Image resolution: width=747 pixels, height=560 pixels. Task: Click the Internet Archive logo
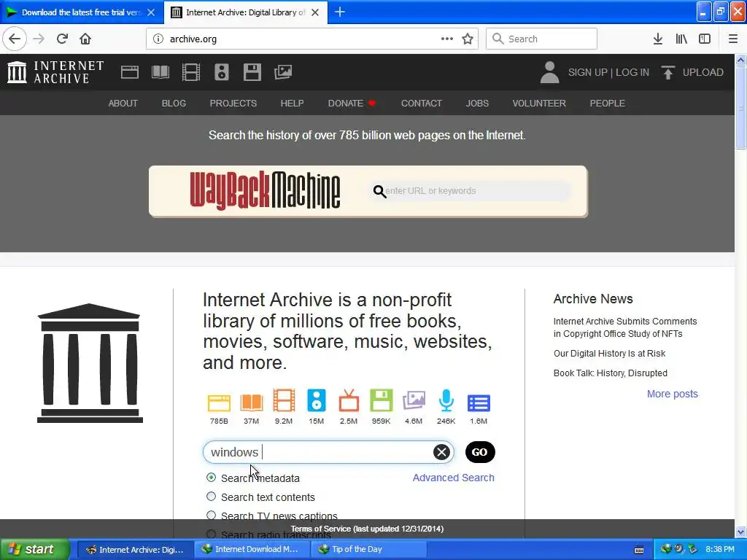pyautogui.click(x=55, y=72)
